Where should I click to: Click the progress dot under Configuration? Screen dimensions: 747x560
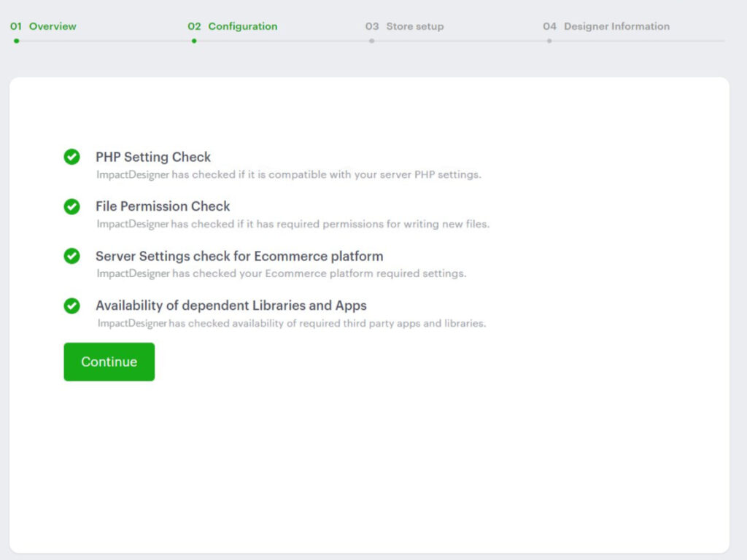194,41
